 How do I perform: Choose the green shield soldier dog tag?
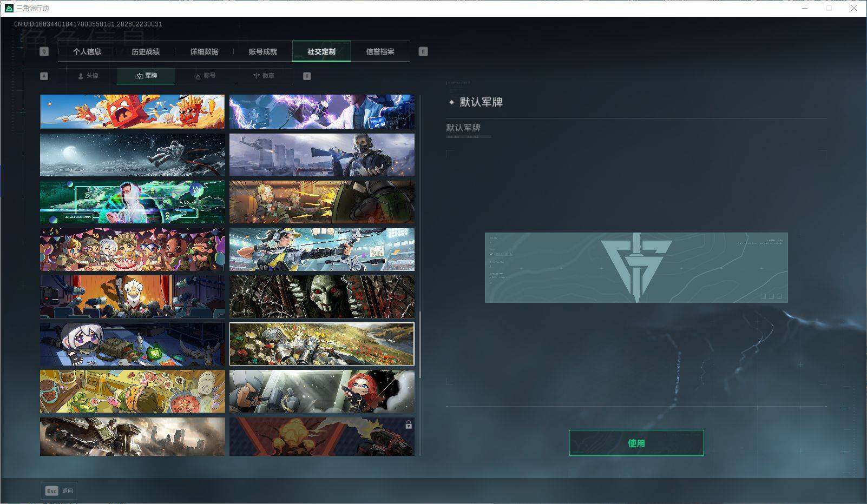(322, 202)
